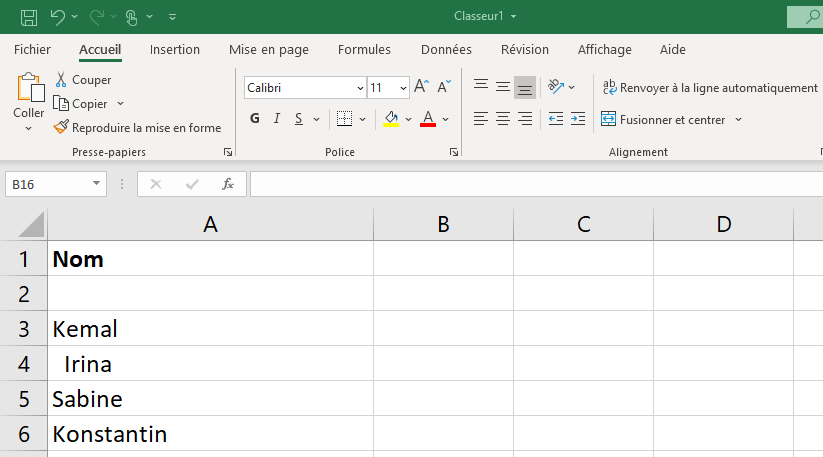823x457 pixels.
Task: Decrease font size with small A
Action: coord(444,86)
